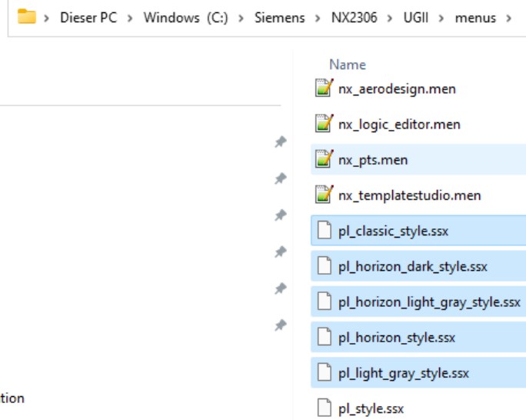Open chevron after Siemens breadcrumb
Image resolution: width=526 pixels, height=420 pixels.
pos(318,18)
